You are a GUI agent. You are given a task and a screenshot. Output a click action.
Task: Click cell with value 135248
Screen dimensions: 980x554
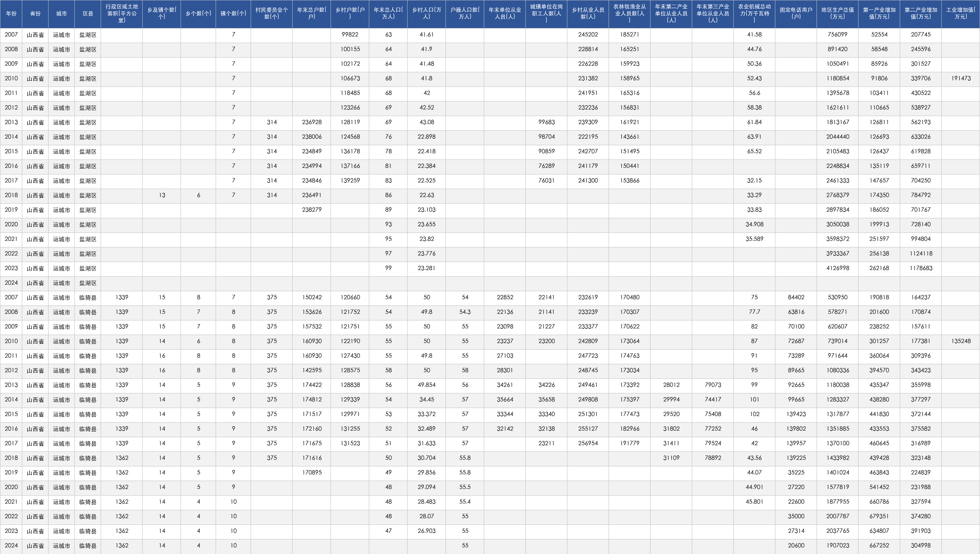pyautogui.click(x=961, y=341)
